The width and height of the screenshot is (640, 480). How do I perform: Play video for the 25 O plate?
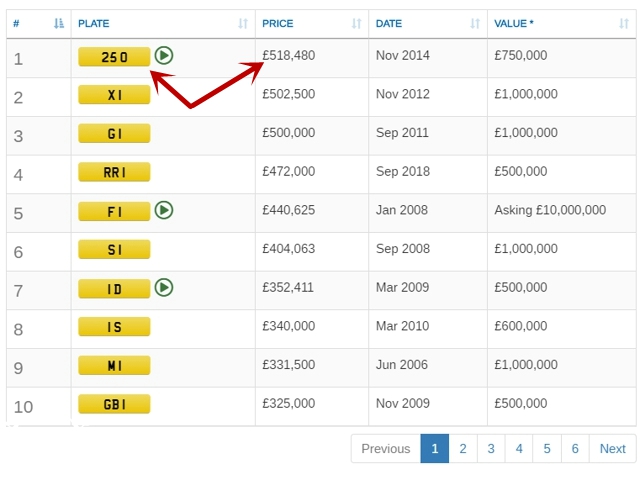pos(165,56)
